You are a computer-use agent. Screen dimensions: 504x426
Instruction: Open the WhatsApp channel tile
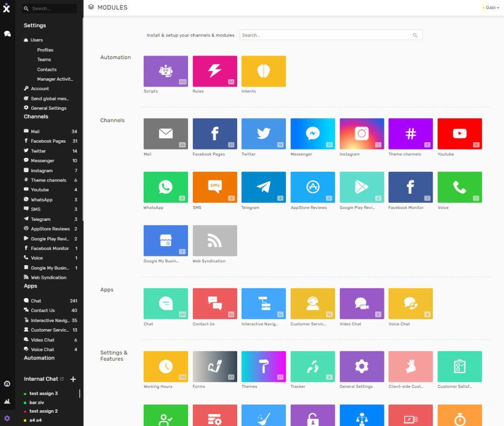(166, 187)
